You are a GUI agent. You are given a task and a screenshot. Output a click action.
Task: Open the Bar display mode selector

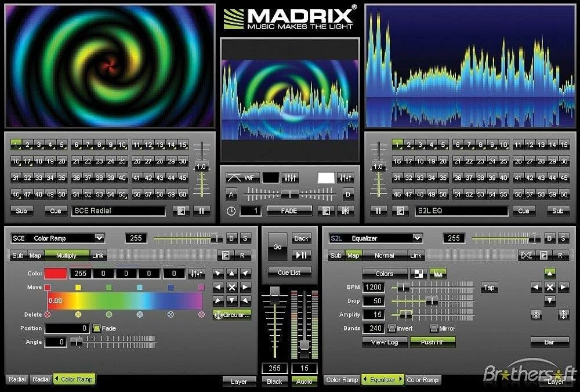pos(550,342)
